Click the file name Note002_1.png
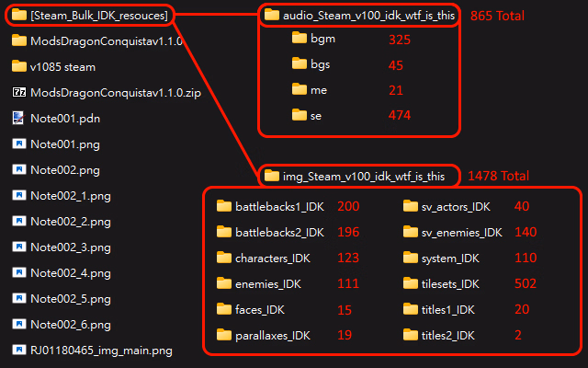This screenshot has width=588, height=368. coord(71,196)
